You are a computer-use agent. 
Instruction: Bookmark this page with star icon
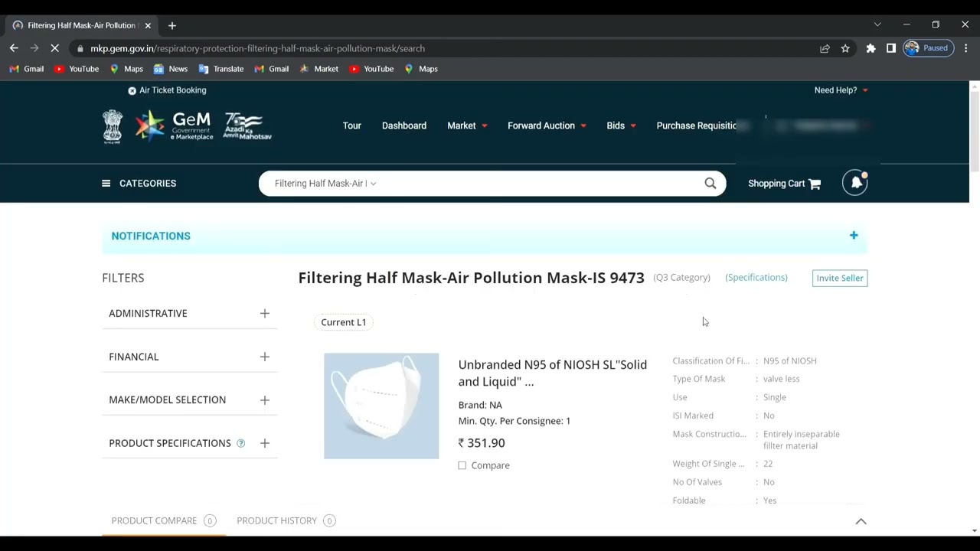pyautogui.click(x=845, y=48)
